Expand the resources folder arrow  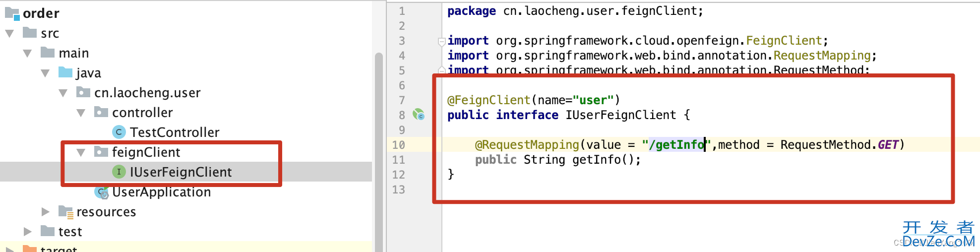click(46, 212)
